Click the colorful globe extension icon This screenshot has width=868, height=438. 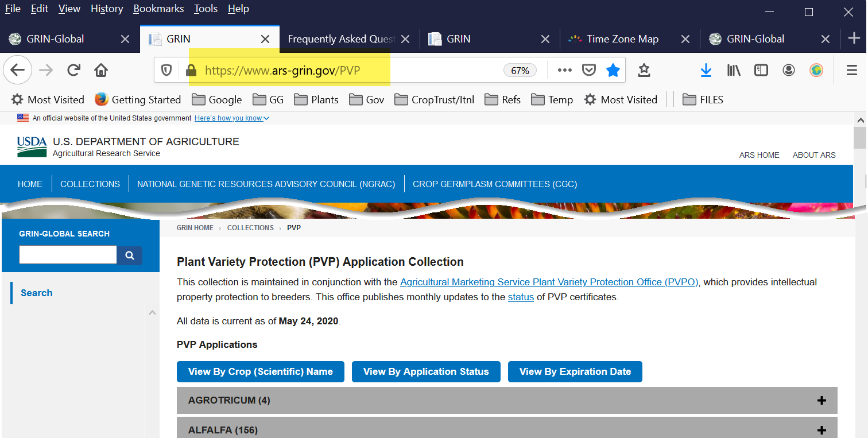coord(816,70)
